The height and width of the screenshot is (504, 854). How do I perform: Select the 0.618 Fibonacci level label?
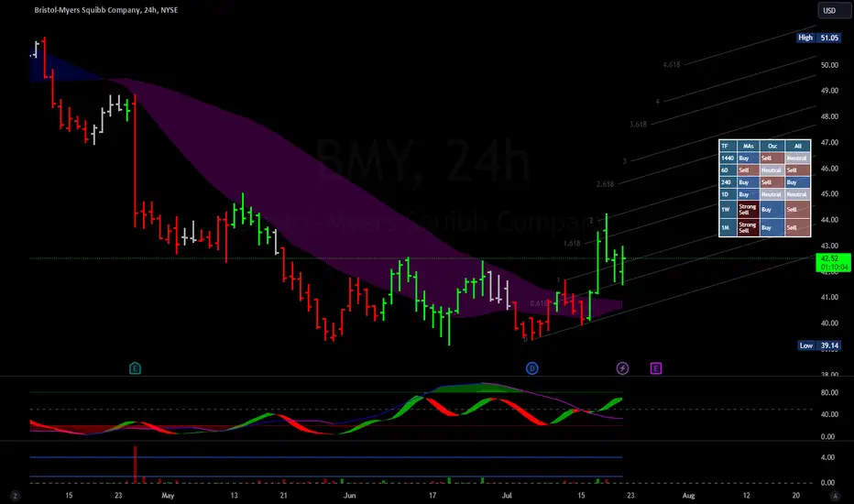[539, 303]
